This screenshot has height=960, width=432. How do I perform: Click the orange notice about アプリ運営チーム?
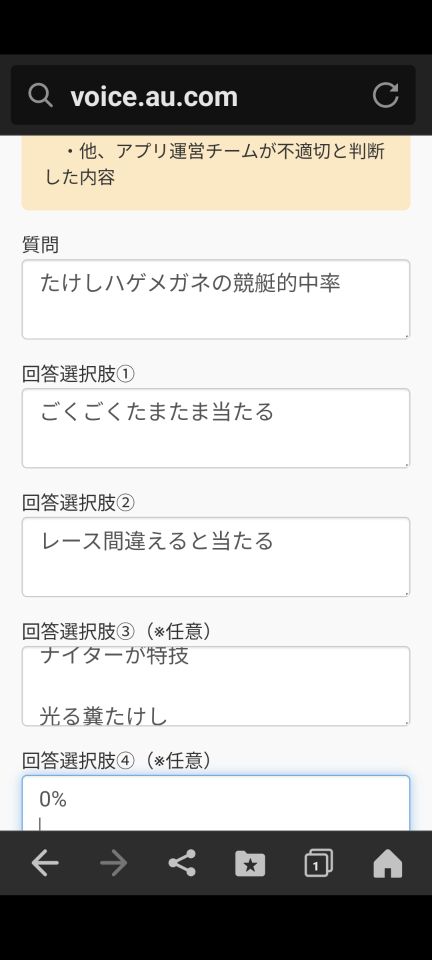(216, 173)
